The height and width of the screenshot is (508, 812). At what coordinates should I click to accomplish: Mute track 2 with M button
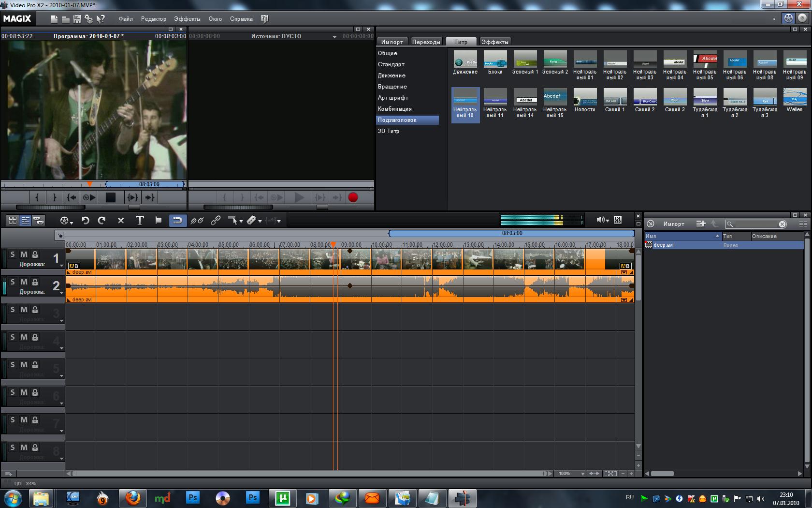[x=24, y=282]
